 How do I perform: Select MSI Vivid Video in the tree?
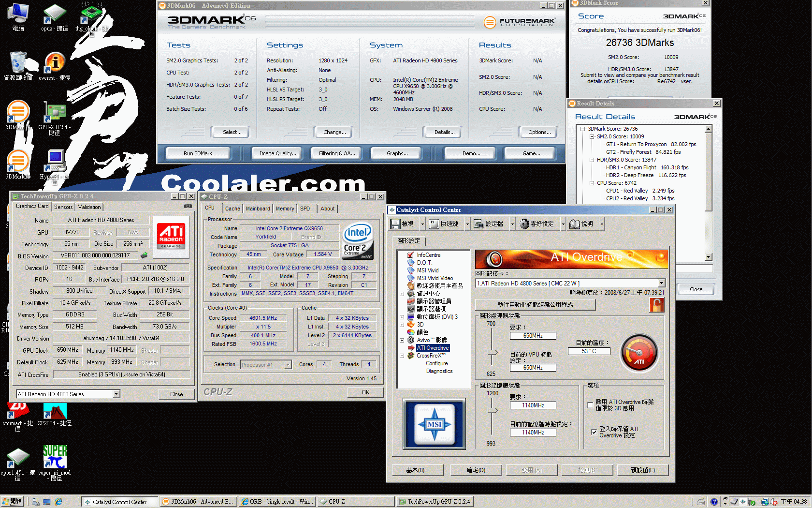point(435,278)
